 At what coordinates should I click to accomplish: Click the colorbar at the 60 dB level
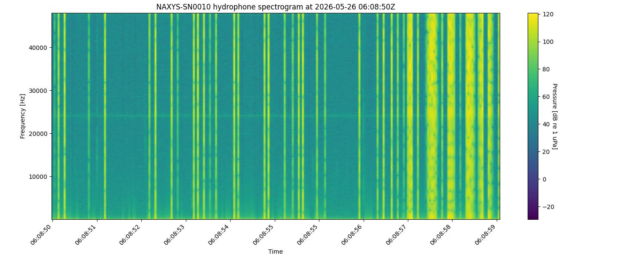click(x=532, y=97)
